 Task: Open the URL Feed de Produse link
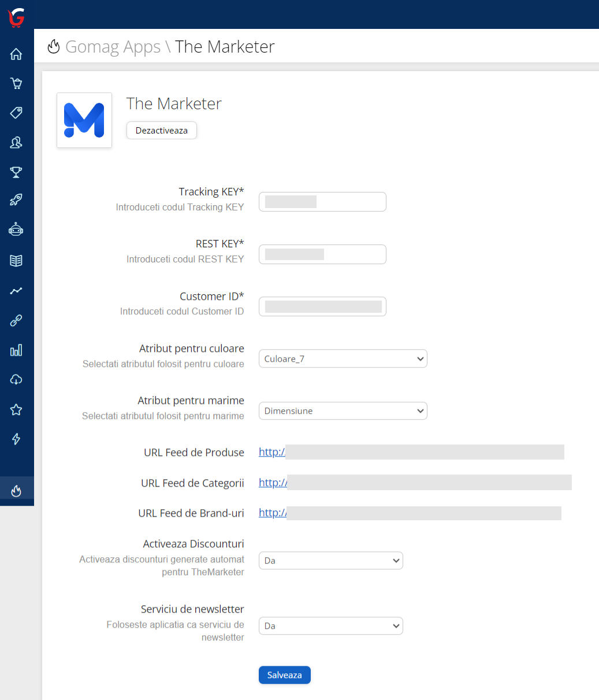tap(272, 453)
